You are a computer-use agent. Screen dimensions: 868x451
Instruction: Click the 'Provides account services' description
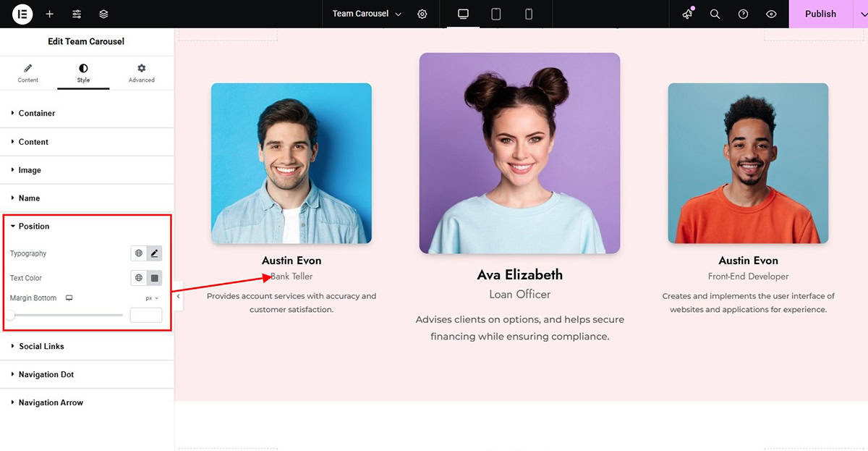pos(292,303)
